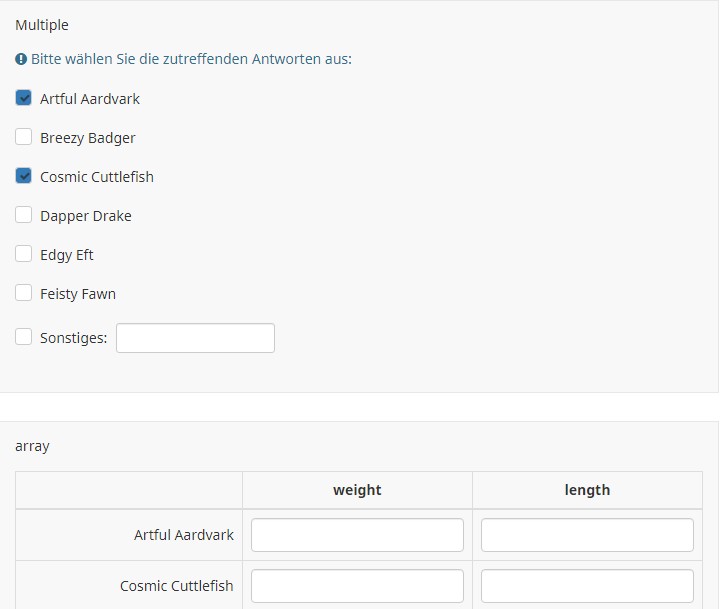Focus the Sonstiges text input field
Image resolution: width=721 pixels, height=609 pixels.
click(x=195, y=338)
